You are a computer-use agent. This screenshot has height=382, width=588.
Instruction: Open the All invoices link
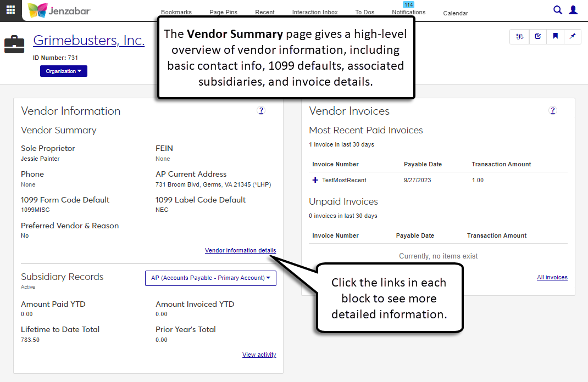click(552, 277)
